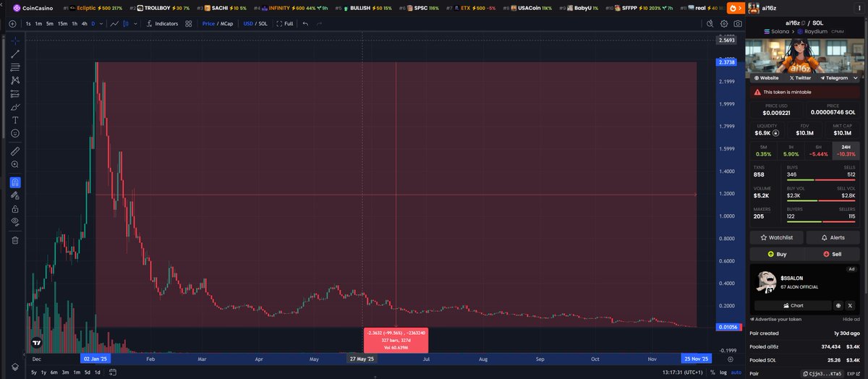The width and height of the screenshot is (868, 379).
Task: Set chart range to 5y
Action: pos(34,372)
